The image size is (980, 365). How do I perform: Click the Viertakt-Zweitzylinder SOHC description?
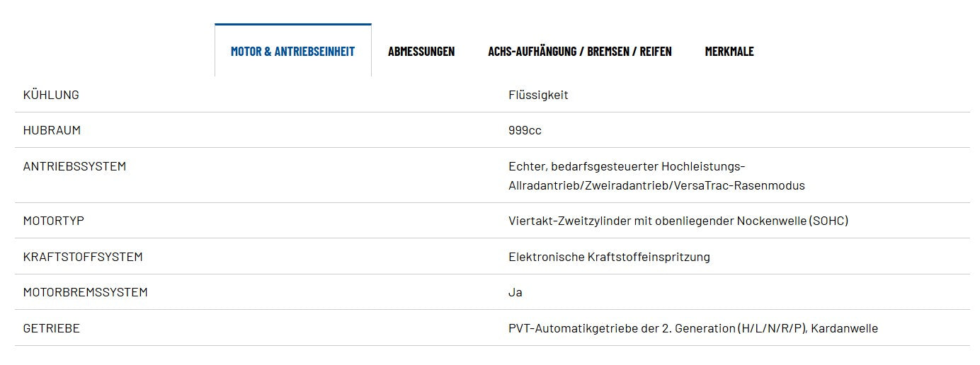tap(678, 221)
